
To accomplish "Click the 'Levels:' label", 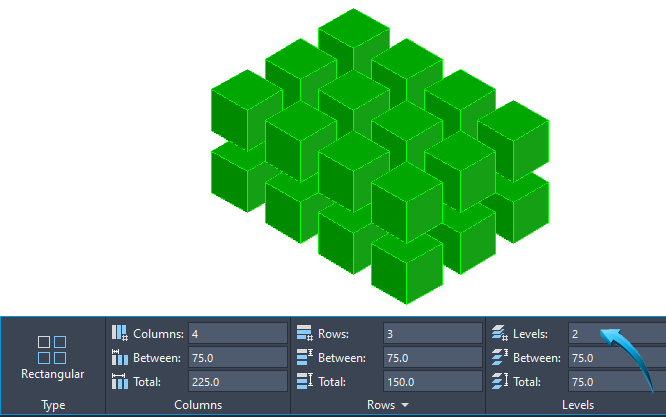I will pyautogui.click(x=531, y=334).
